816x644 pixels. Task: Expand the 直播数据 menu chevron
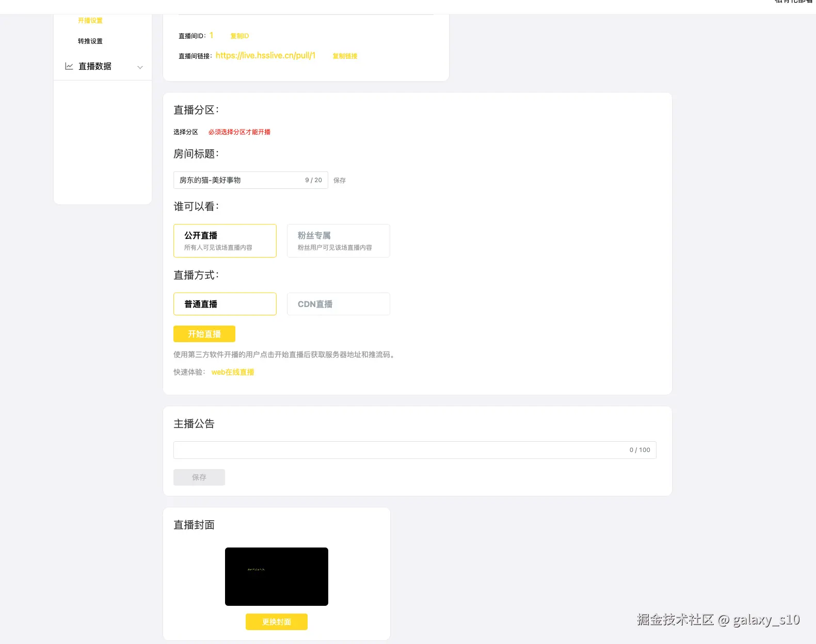(x=140, y=67)
